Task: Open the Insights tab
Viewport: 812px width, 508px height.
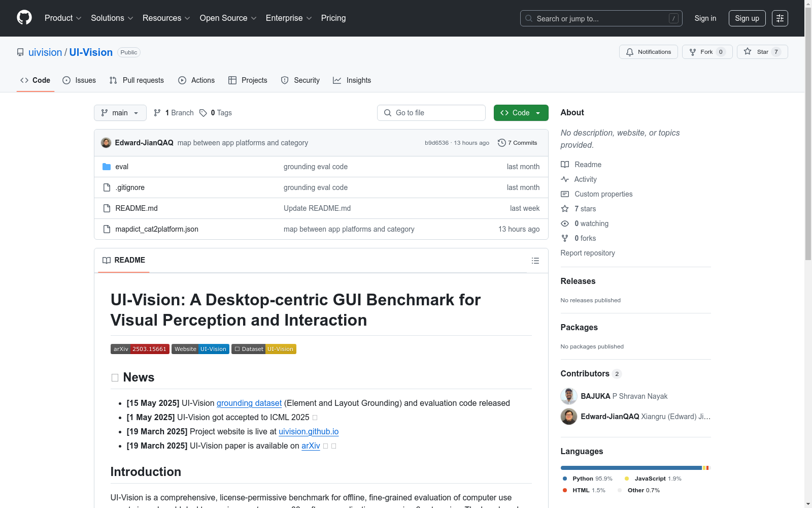Action: coord(352,80)
